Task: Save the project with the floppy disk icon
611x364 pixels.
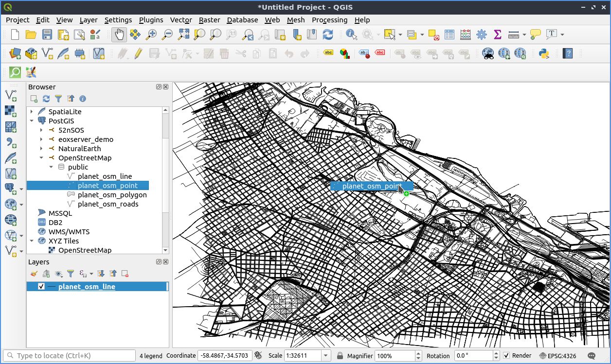Action: click(47, 35)
